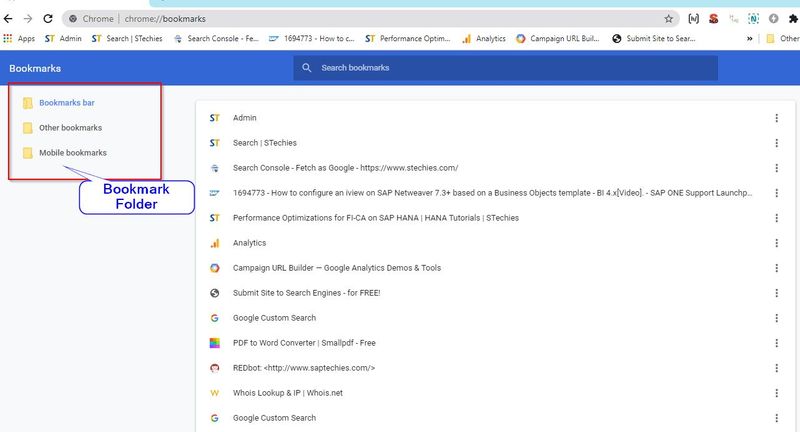Reload the page with the refresh icon

pyautogui.click(x=48, y=19)
